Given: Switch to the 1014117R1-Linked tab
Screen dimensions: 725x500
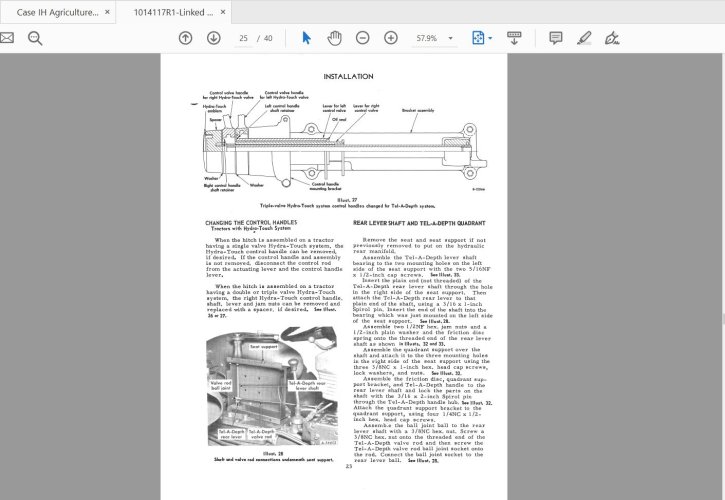Looking at the screenshot, I should pos(173,12).
